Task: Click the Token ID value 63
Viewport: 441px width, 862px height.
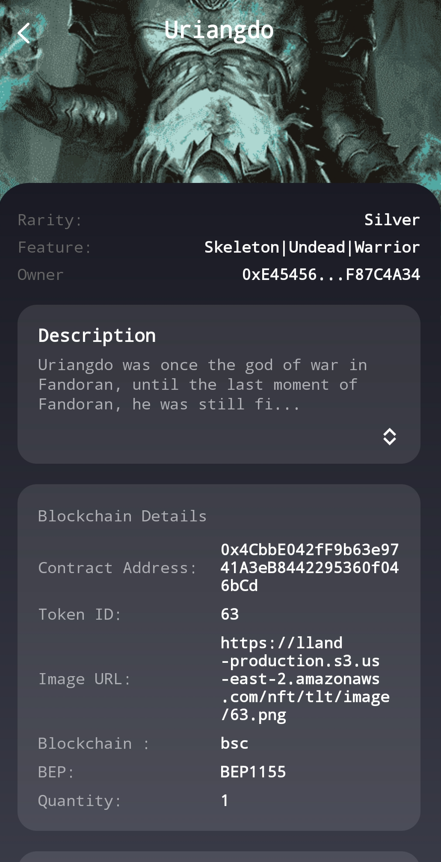Action: pos(229,614)
